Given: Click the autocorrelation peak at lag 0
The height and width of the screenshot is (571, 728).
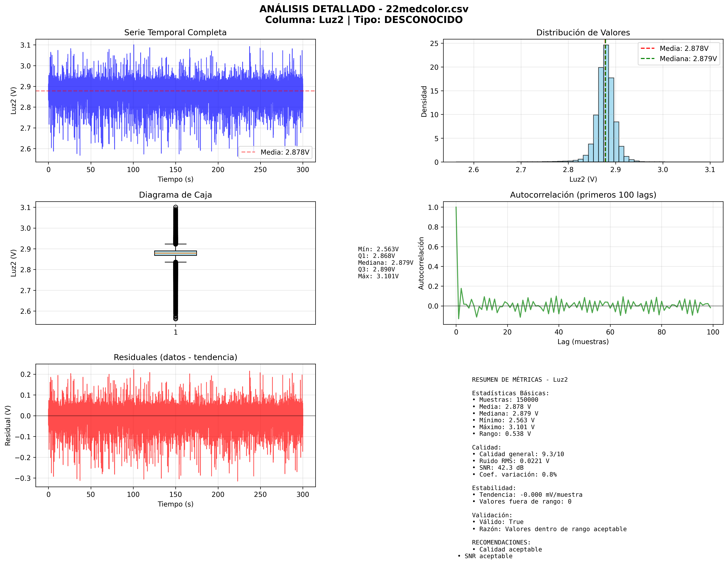Looking at the screenshot, I should coord(456,208).
